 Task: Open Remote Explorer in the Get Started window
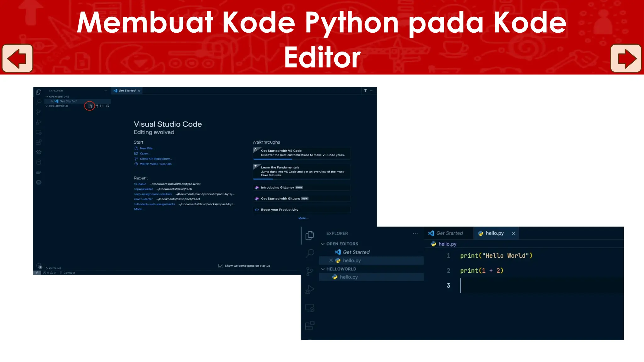(x=39, y=132)
